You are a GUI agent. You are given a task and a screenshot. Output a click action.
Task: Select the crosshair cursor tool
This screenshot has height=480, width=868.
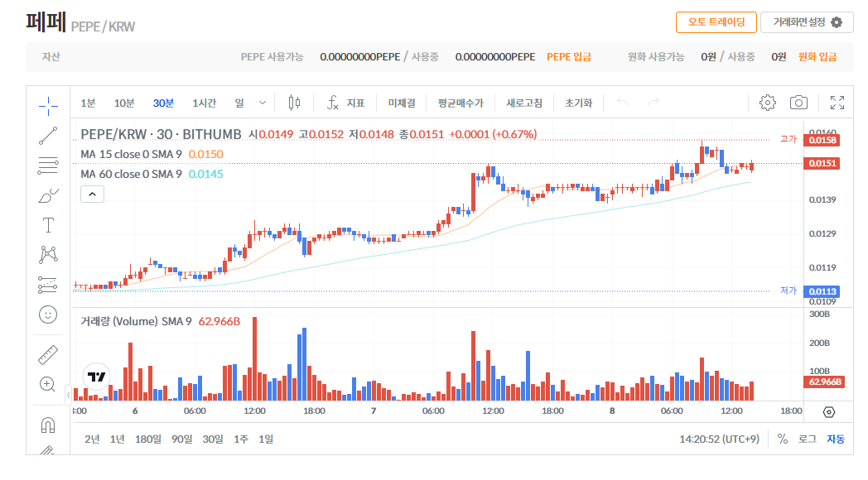[48, 106]
